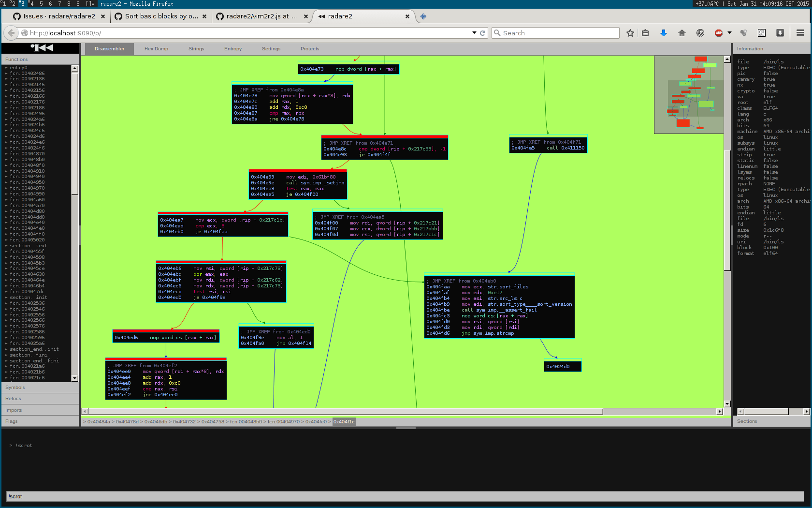Switch to the Hex Dump tab

[156, 49]
